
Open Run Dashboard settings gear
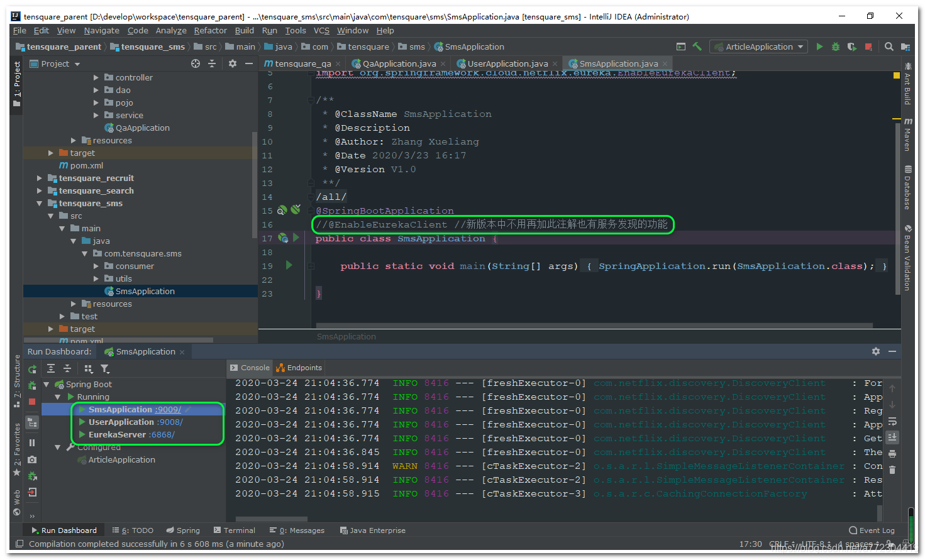[x=876, y=351]
